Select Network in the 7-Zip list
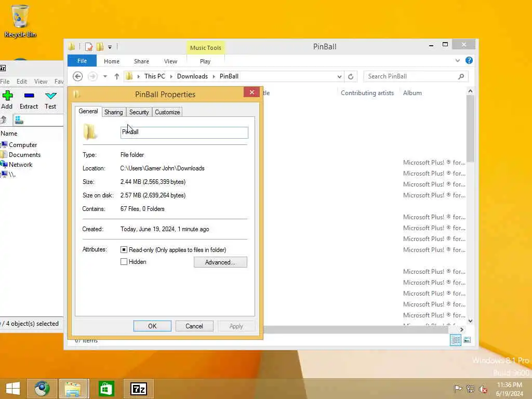The image size is (532, 399). [x=20, y=165]
